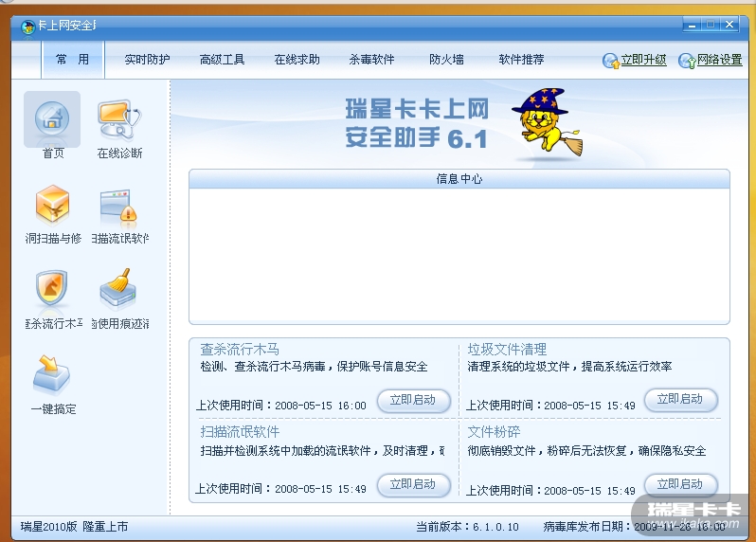Click inside the empty 信息中心 message area

pyautogui.click(x=459, y=255)
